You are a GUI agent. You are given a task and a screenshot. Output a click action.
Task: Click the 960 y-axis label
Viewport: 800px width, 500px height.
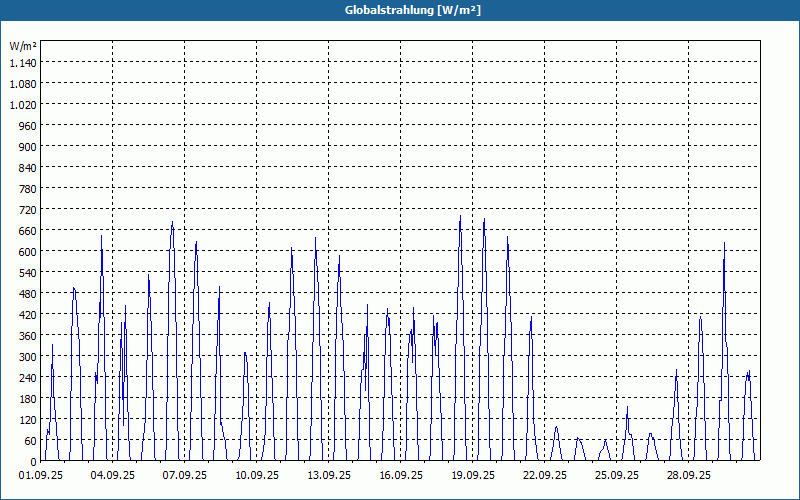pos(28,125)
